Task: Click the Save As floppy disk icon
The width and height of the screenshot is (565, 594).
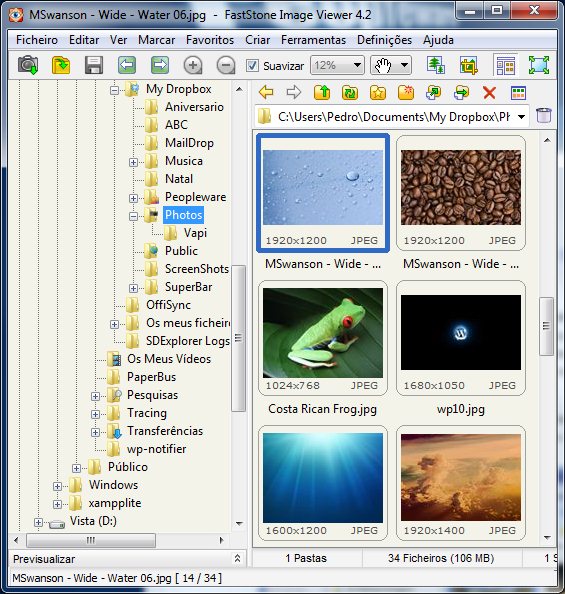Action: [x=94, y=65]
